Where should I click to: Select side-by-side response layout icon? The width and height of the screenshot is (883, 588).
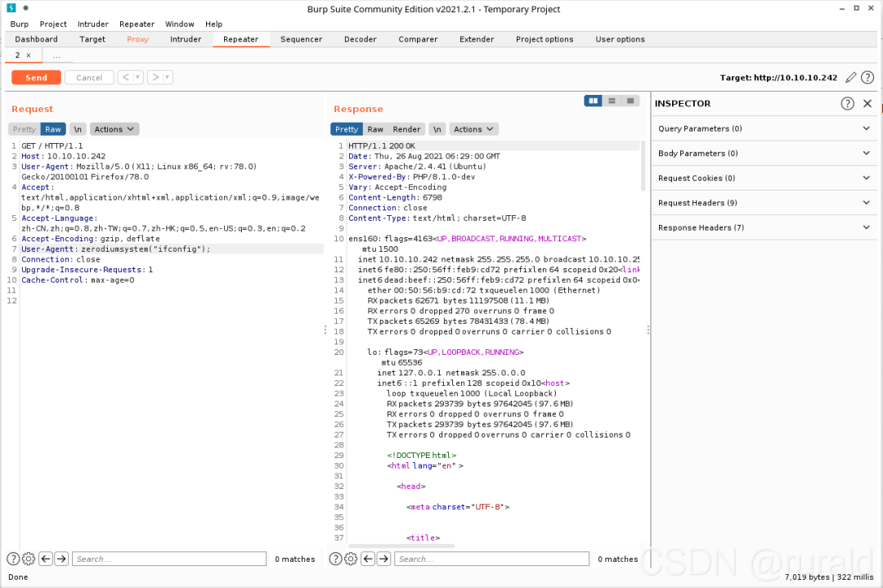coord(593,101)
